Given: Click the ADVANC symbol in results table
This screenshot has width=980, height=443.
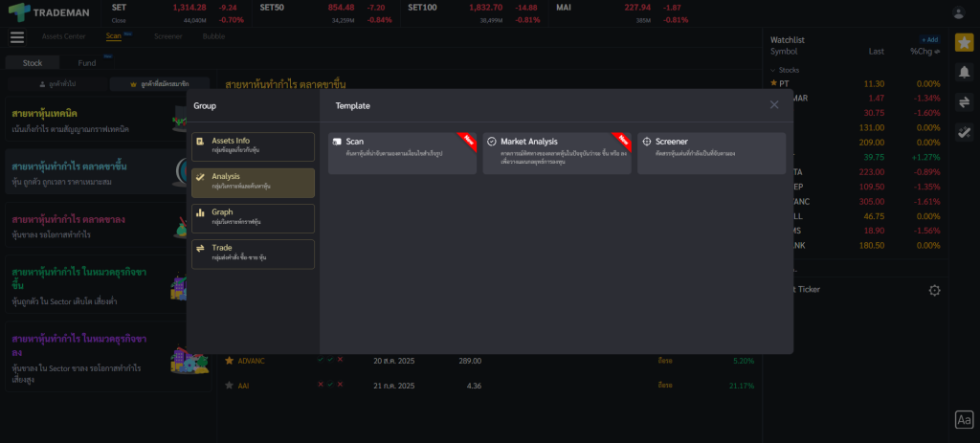Looking at the screenshot, I should (x=252, y=361).
